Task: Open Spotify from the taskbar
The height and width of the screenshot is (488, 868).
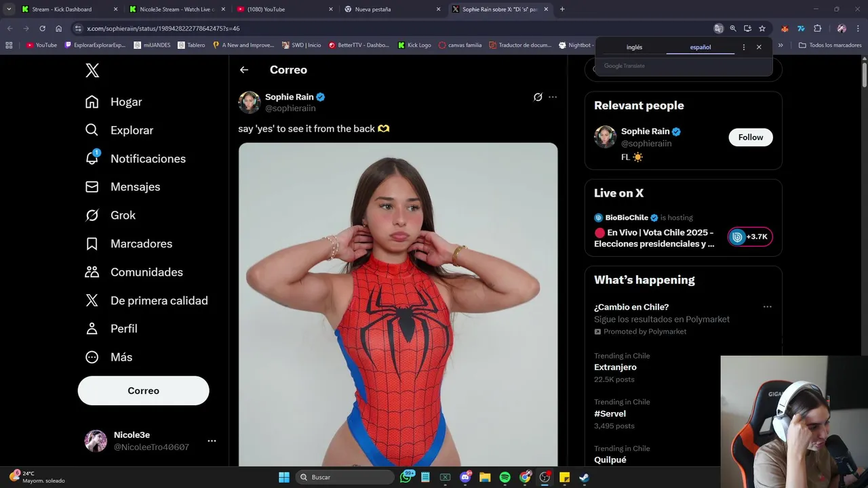Action: pyautogui.click(x=505, y=477)
